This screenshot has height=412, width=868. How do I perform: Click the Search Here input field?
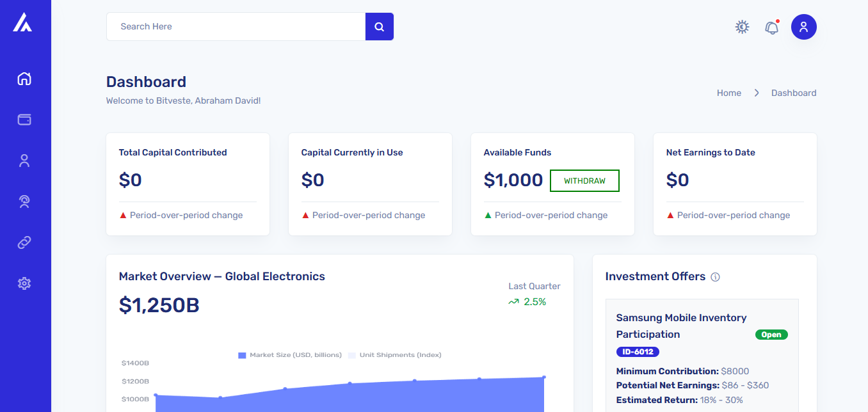click(236, 27)
